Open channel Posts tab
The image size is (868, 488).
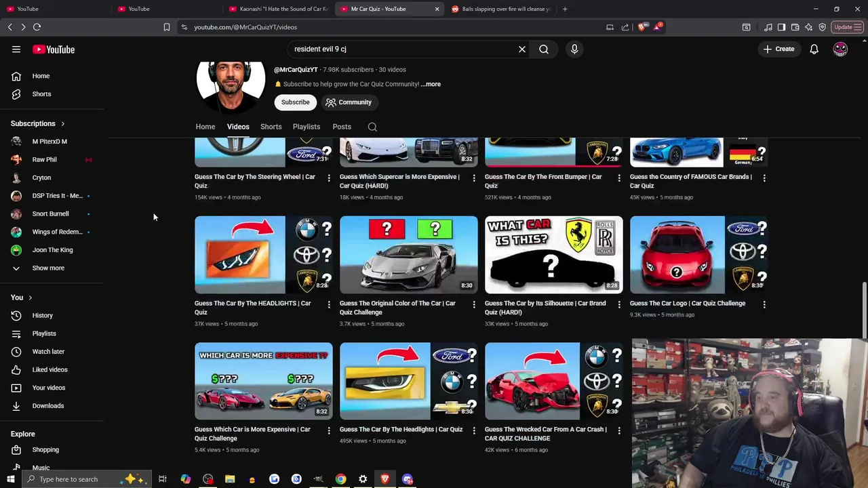pyautogui.click(x=342, y=127)
